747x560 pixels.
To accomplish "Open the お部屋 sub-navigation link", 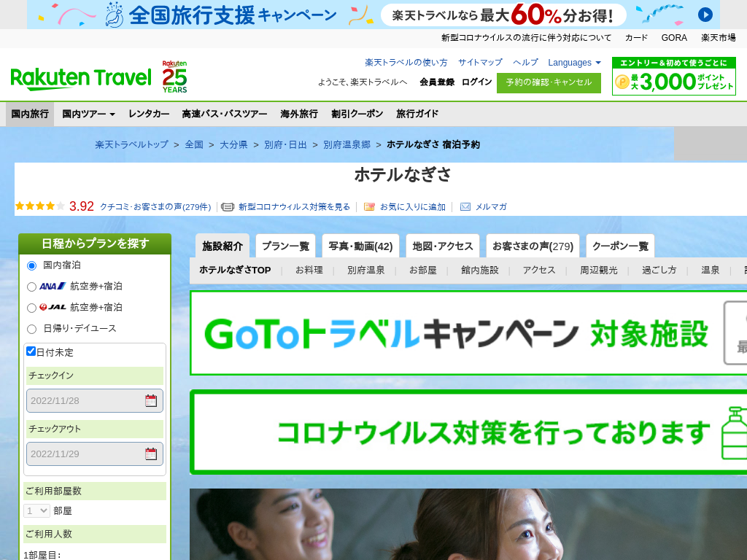I will click(x=423, y=270).
